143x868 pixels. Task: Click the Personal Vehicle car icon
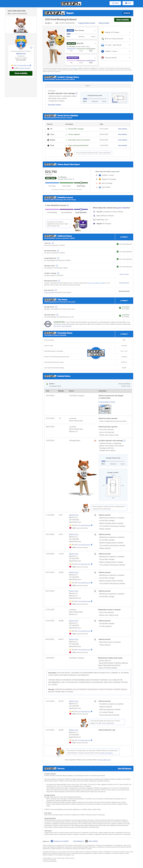pos(103,57)
